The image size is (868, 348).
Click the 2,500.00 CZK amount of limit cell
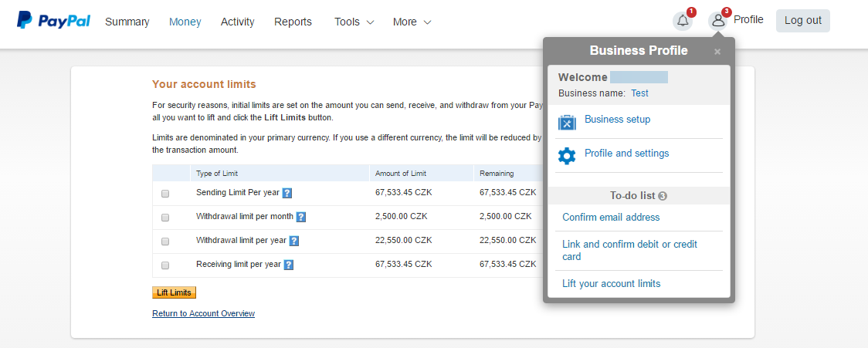(x=402, y=216)
